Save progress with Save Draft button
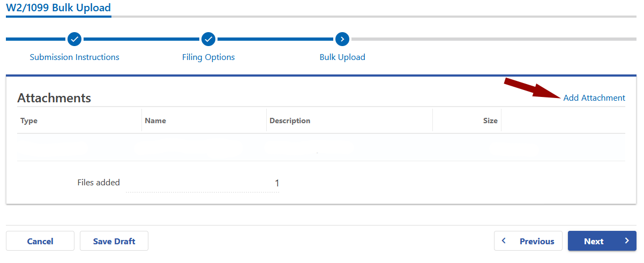The height and width of the screenshot is (263, 644). coord(114,241)
